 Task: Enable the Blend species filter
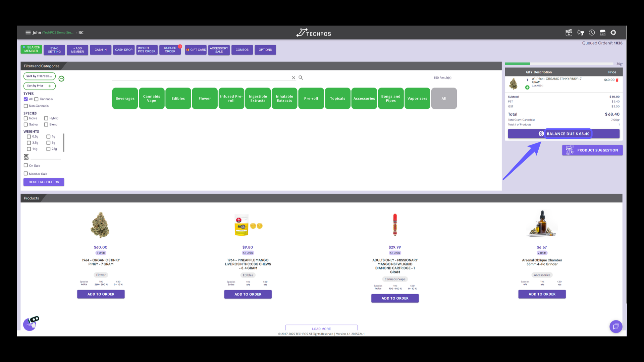point(46,125)
